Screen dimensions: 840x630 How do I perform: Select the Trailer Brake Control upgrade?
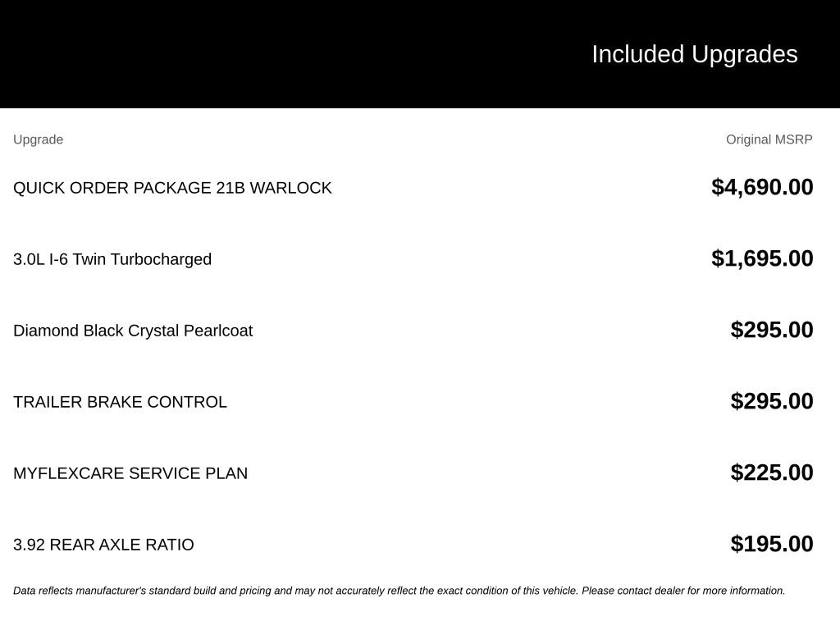click(120, 402)
